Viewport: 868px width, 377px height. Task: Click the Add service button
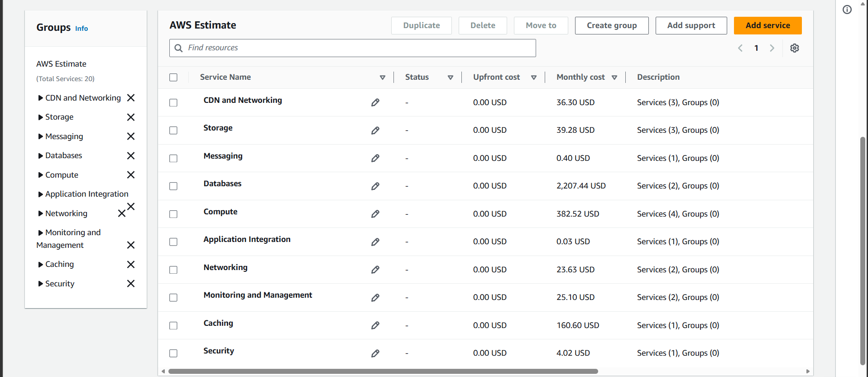pyautogui.click(x=768, y=25)
